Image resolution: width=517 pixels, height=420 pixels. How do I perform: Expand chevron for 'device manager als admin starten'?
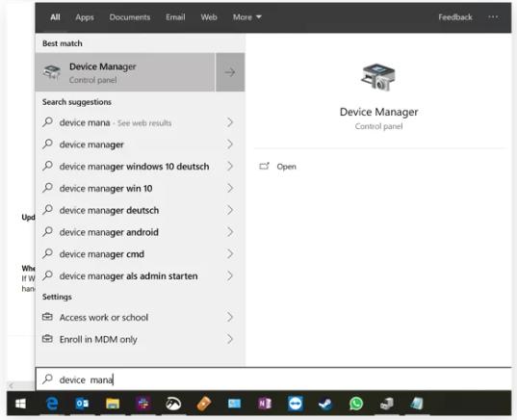(x=230, y=276)
